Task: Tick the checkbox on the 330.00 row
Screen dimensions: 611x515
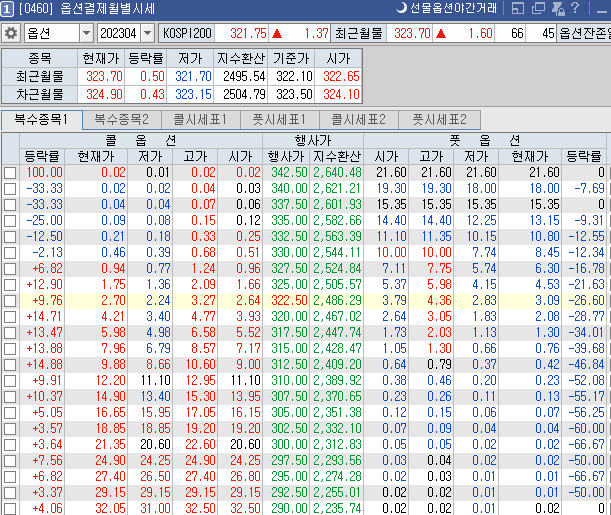Action: point(10,252)
